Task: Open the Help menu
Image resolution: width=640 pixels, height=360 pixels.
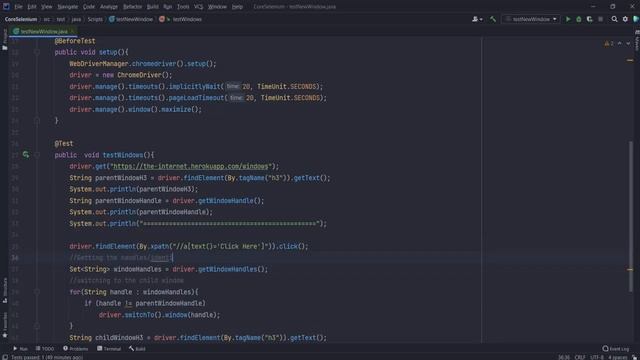Action: point(237,7)
